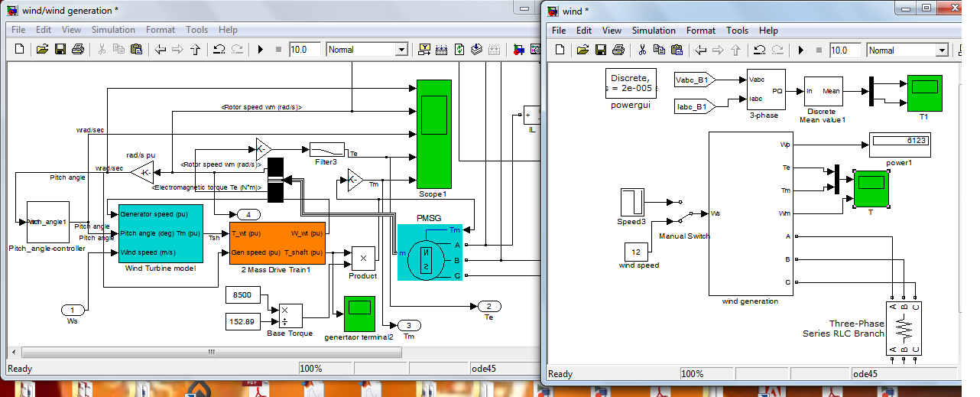The image size is (980, 397).
Task: Select the rad/s pu gain block
Action: coord(142,172)
